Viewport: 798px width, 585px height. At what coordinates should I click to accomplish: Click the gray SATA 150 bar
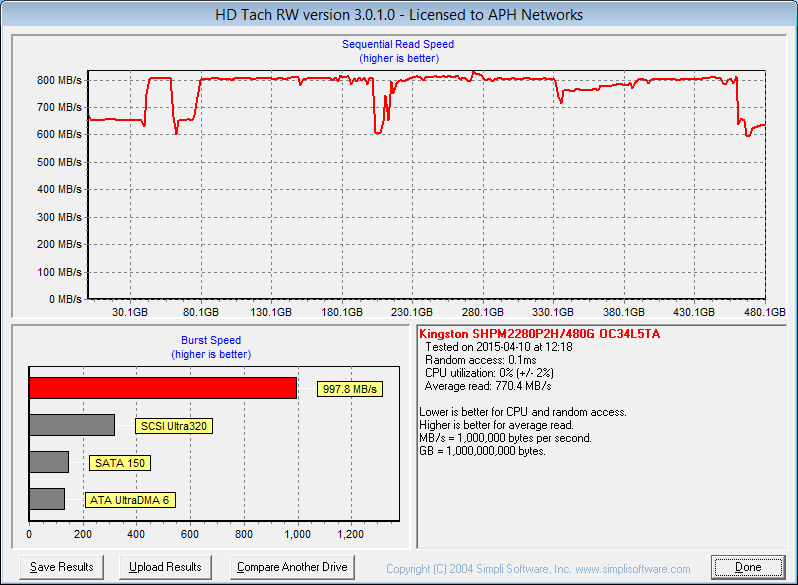[x=49, y=462]
